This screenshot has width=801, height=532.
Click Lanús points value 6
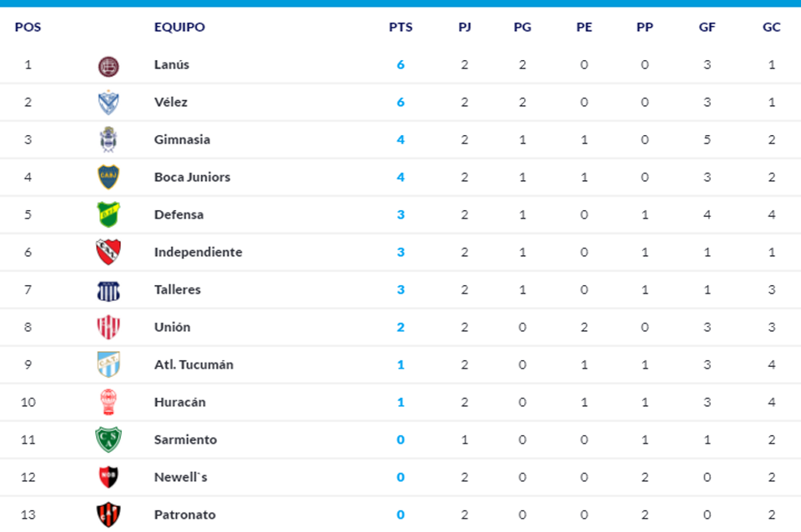pos(400,64)
